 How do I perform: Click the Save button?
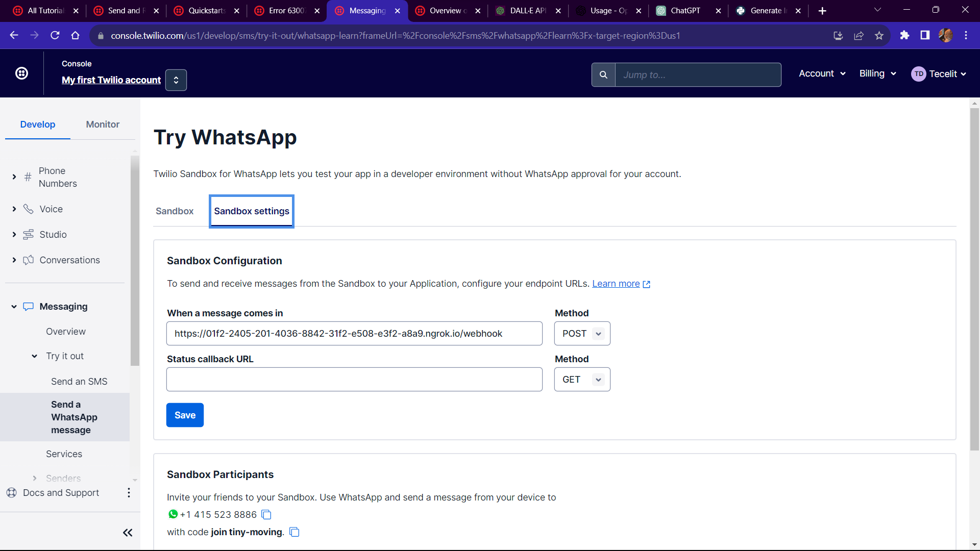[x=185, y=415]
